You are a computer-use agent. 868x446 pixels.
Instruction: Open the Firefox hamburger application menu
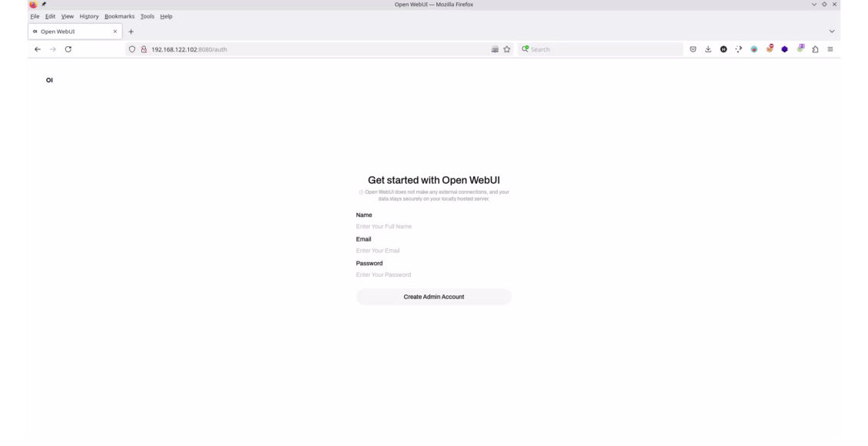pyautogui.click(x=830, y=49)
